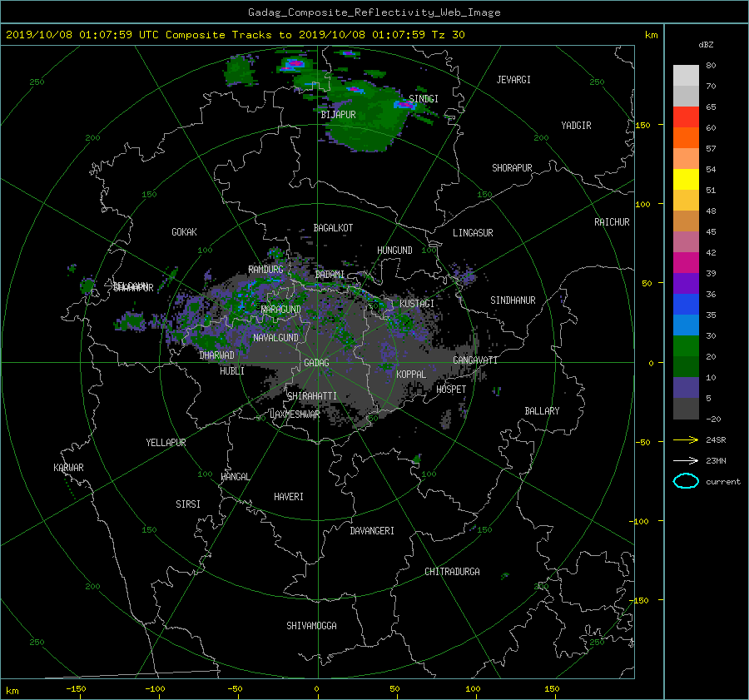Select the KUSTAGI label
The height and width of the screenshot is (700, 749).
pyautogui.click(x=417, y=304)
